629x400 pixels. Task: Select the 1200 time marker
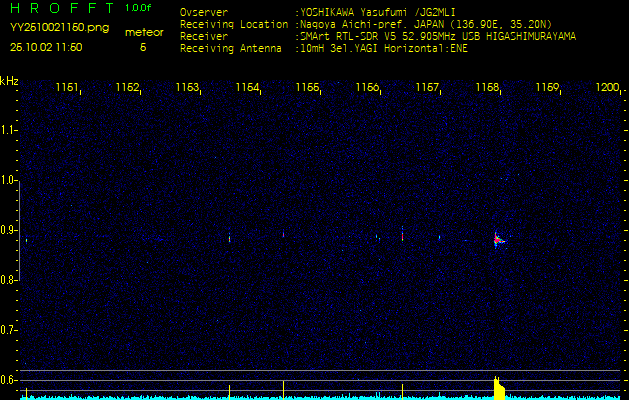pos(607,88)
